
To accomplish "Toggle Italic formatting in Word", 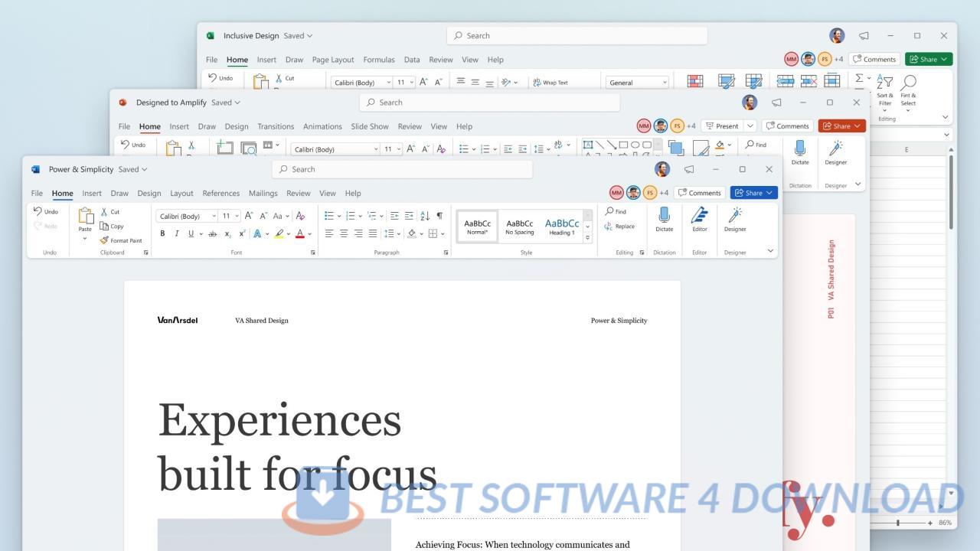I will click(x=177, y=233).
